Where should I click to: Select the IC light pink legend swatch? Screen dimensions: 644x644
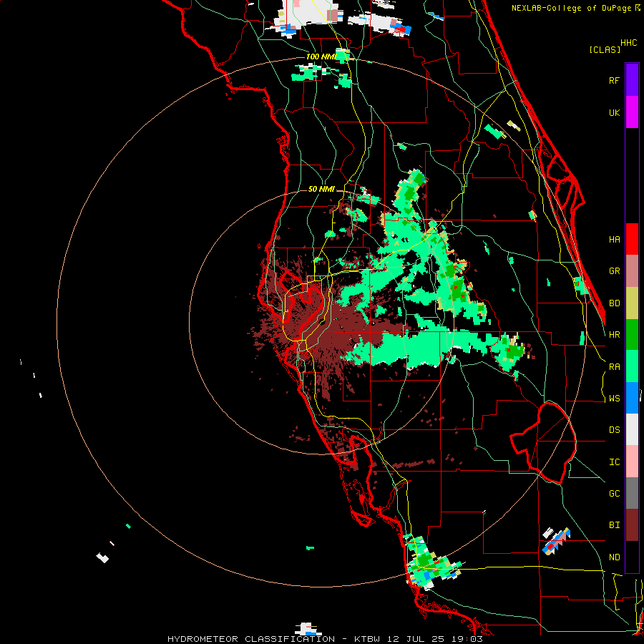(x=632, y=462)
